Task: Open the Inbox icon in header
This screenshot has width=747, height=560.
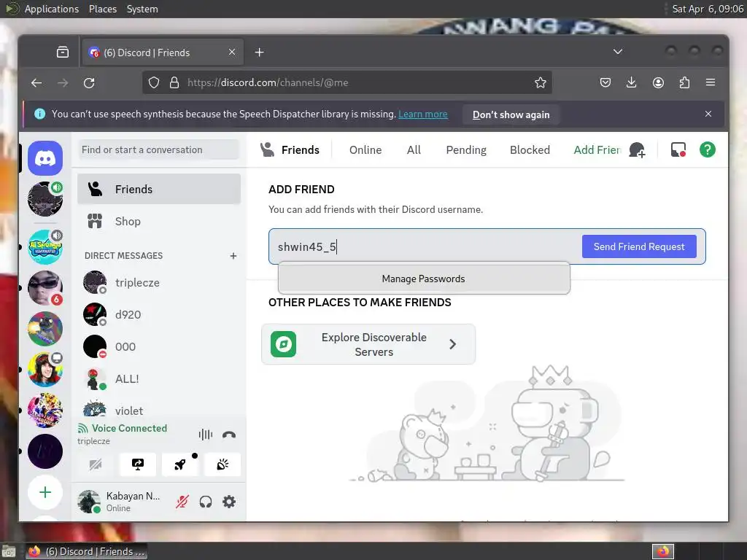Action: click(x=678, y=150)
